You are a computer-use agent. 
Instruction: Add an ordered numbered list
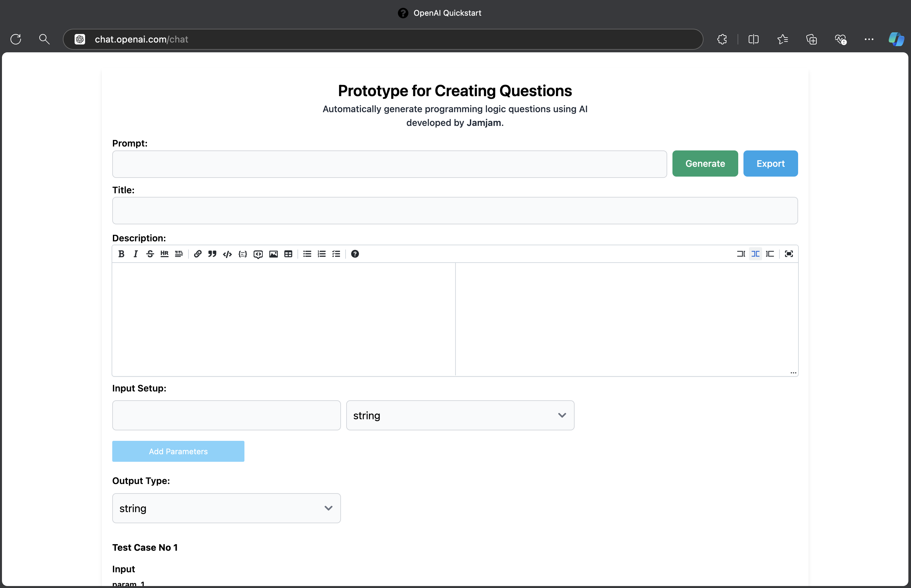pos(322,254)
